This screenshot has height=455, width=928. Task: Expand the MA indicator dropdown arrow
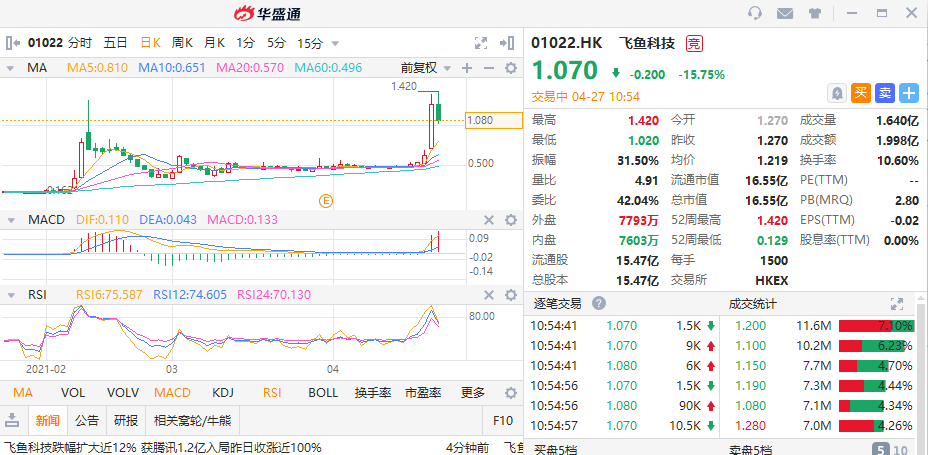(x=11, y=68)
